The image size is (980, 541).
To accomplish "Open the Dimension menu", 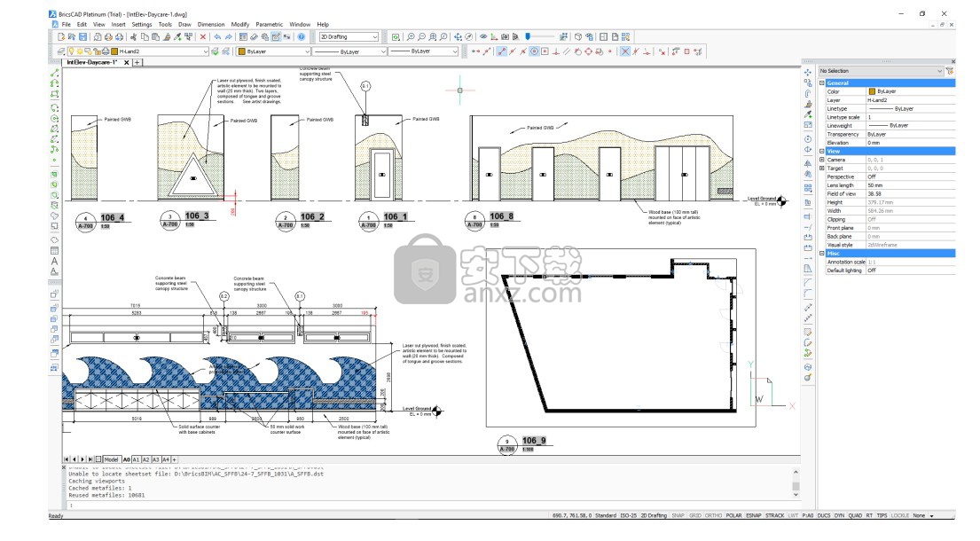I will tap(211, 24).
